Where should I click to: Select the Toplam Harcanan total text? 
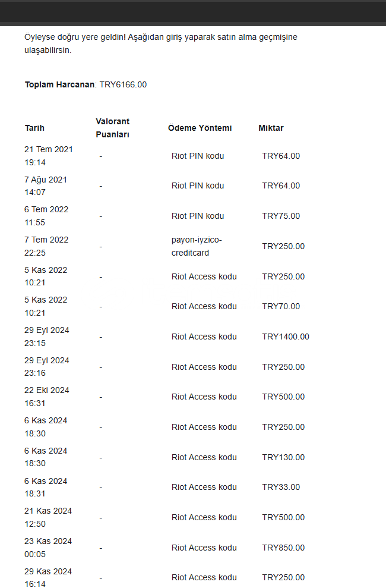coord(86,85)
